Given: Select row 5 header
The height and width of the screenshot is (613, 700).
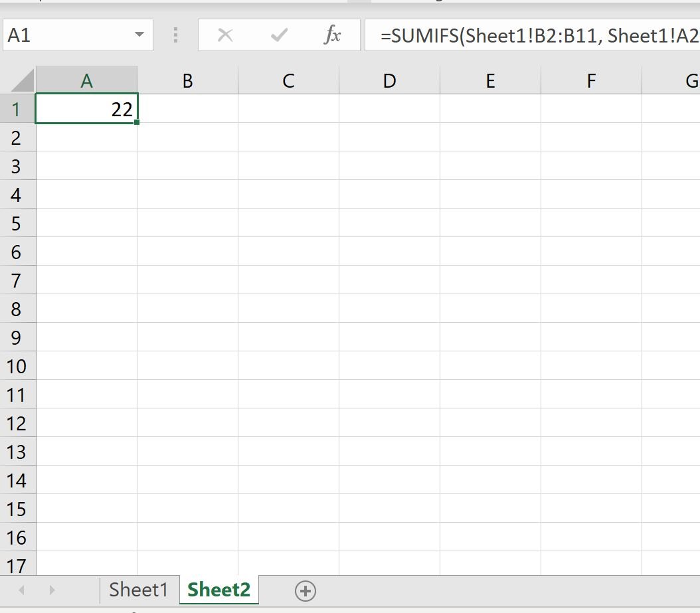Looking at the screenshot, I should coord(17,222).
